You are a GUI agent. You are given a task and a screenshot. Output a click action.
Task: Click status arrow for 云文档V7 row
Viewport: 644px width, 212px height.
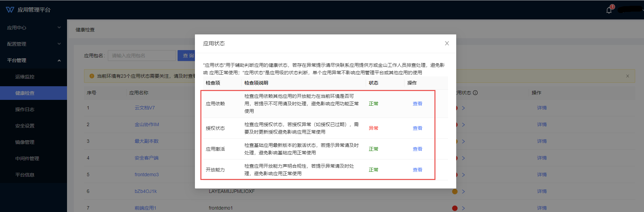tap(463, 108)
